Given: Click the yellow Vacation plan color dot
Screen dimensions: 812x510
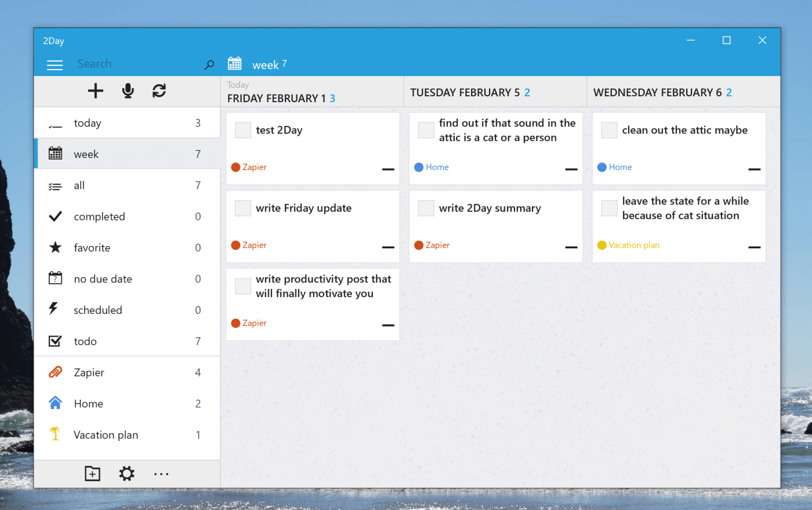Looking at the screenshot, I should tap(601, 245).
